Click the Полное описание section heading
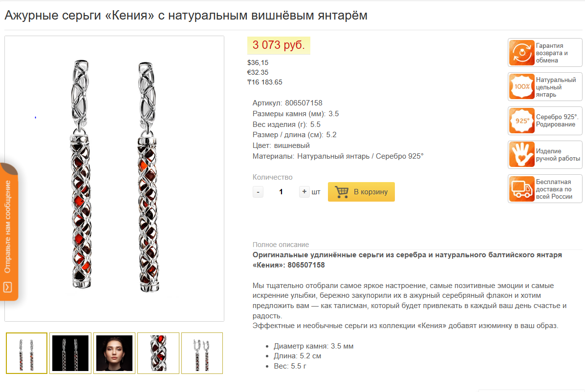This screenshot has width=585, height=392. point(281,245)
